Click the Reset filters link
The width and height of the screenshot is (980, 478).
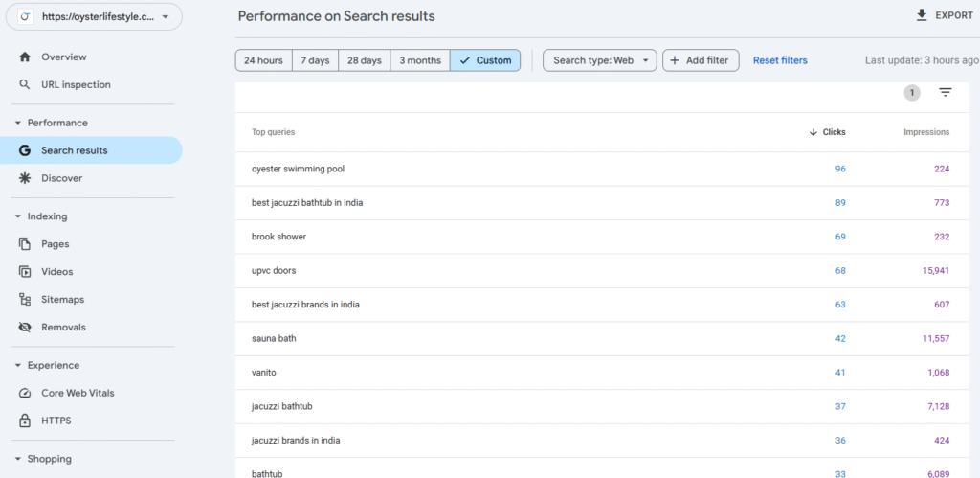click(780, 60)
